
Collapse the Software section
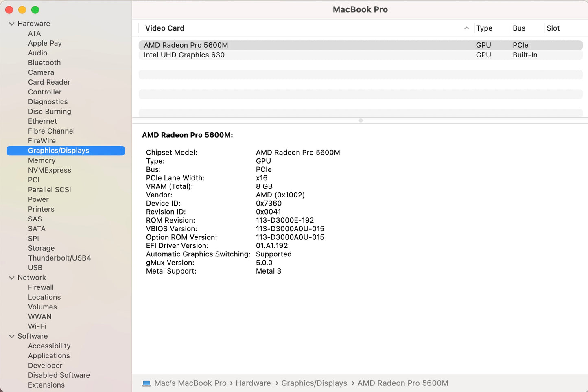(x=11, y=336)
